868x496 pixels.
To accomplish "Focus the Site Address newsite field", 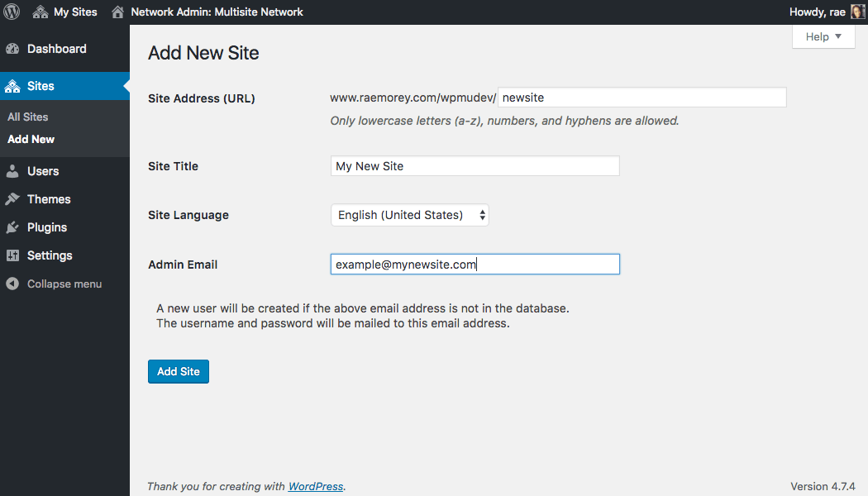I will pyautogui.click(x=642, y=98).
